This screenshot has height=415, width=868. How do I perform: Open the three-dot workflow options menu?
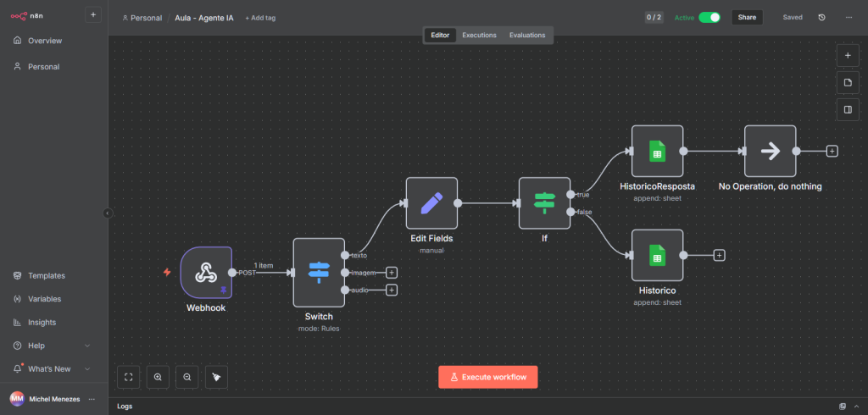click(x=849, y=17)
